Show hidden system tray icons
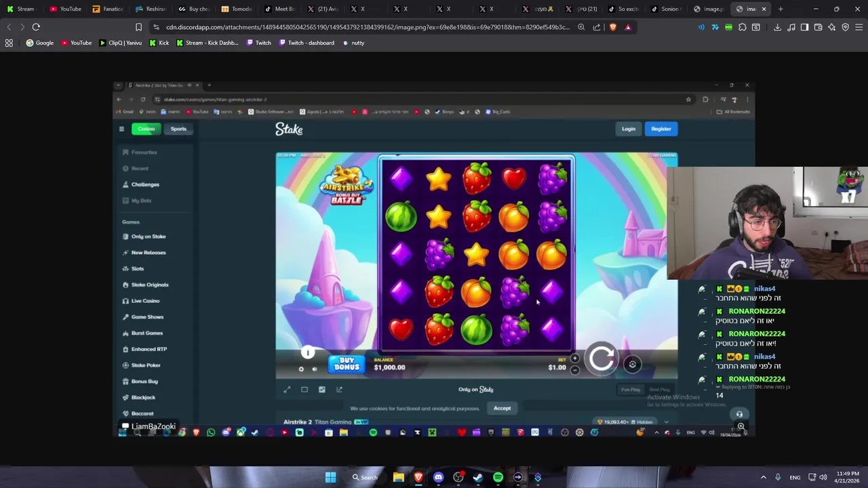Image resolution: width=868 pixels, height=488 pixels. tap(763, 477)
